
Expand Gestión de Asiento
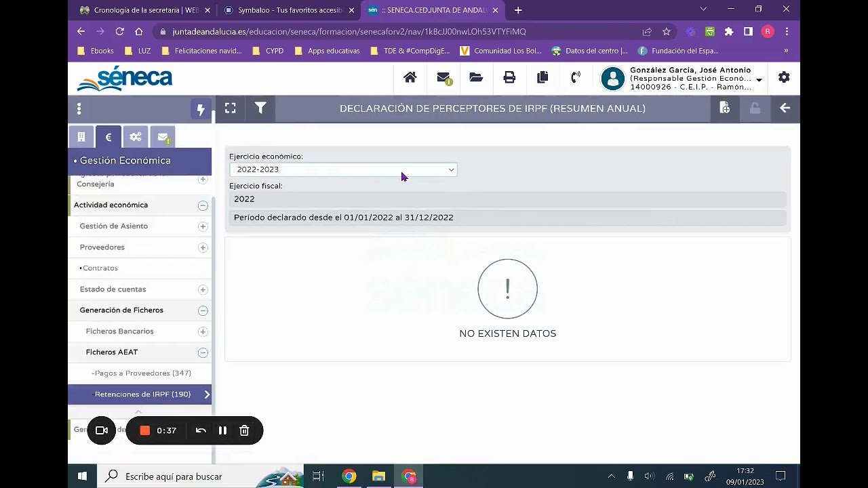click(x=203, y=226)
